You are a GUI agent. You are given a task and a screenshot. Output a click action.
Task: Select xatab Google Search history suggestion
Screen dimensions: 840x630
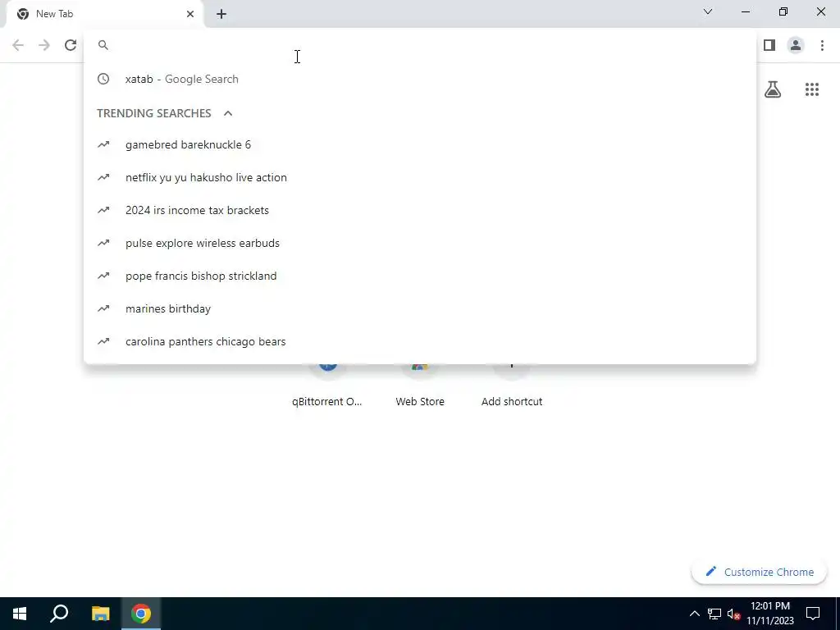pyautogui.click(x=420, y=79)
